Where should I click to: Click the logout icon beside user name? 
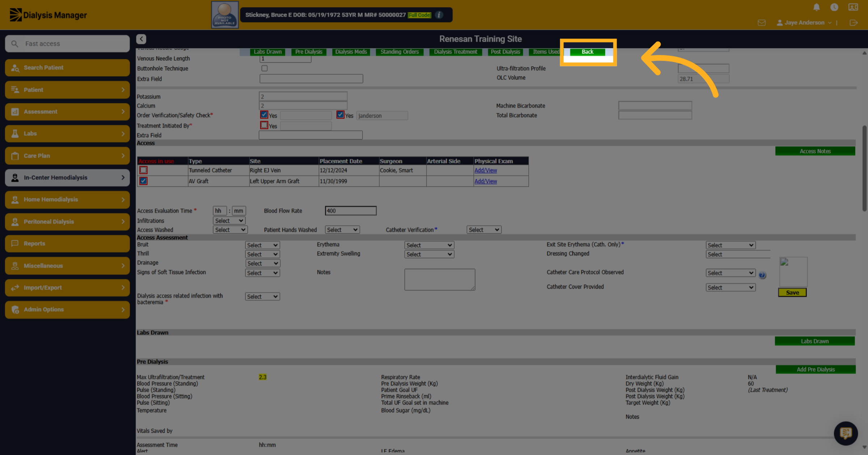[854, 23]
